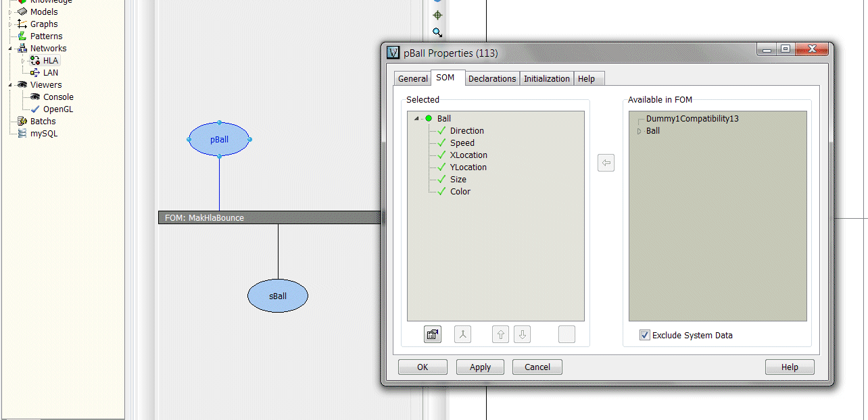Click the magnifier zoom tool icon
Image resolution: width=868 pixels, height=420 pixels.
coord(437,32)
